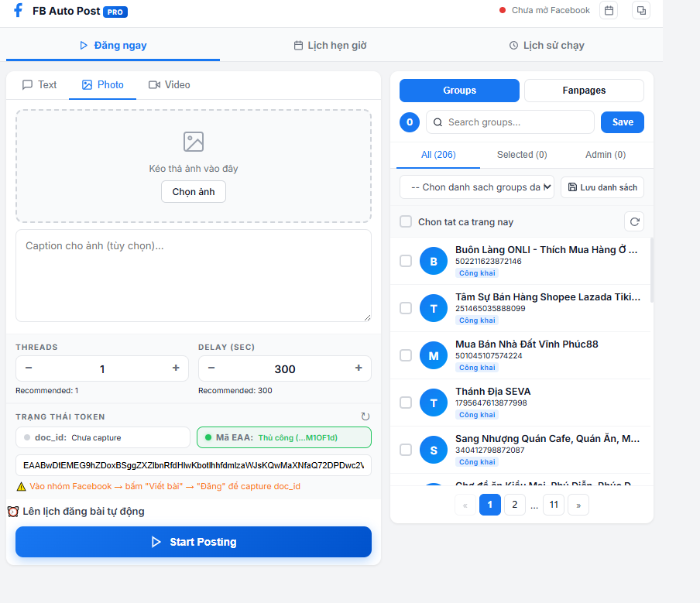The height and width of the screenshot is (603, 700).
Task: Click the avatar M of Mua Bán Nhà Đất group
Action: tap(434, 356)
